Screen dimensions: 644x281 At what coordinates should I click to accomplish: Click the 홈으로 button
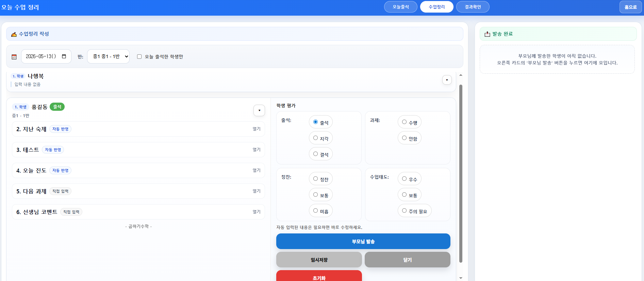[631, 7]
